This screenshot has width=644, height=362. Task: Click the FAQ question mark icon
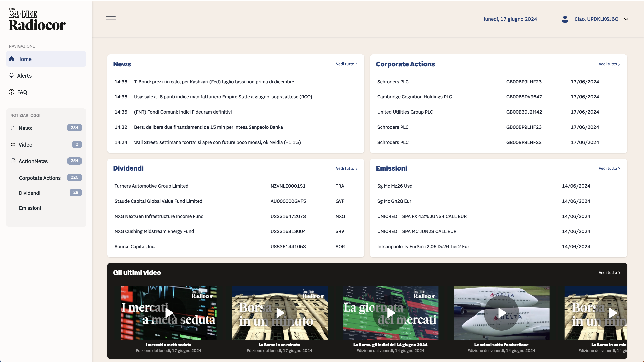11,92
